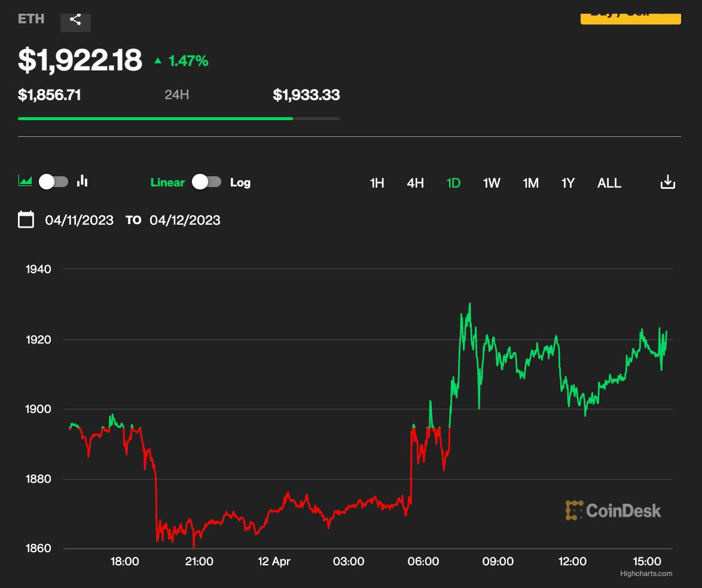Click the 4H timeframe button
Image resolution: width=702 pixels, height=588 pixels.
(x=415, y=183)
